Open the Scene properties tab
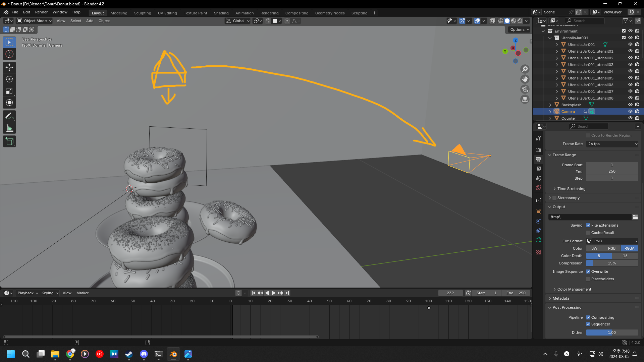Screen dimensions: 644x362 538,178
